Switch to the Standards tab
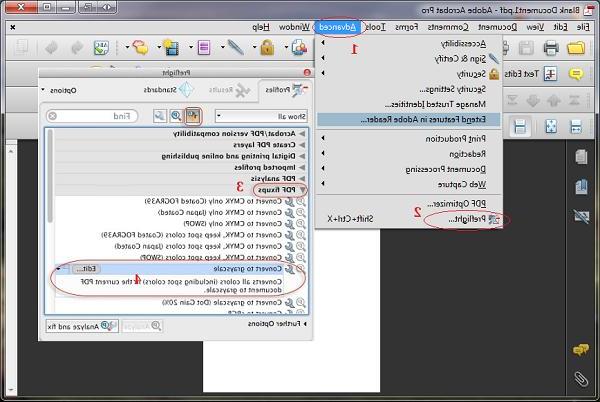This screenshot has width=600, height=402. pyautogui.click(x=169, y=90)
